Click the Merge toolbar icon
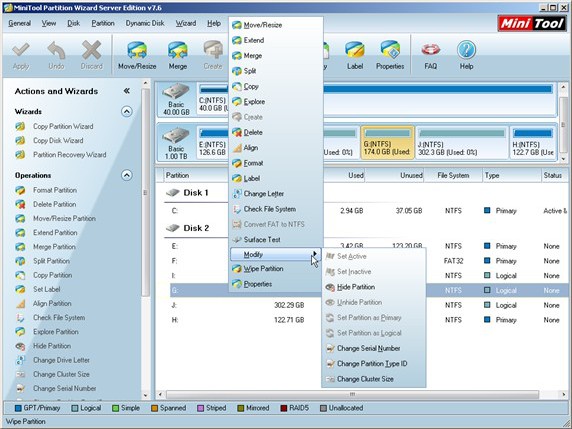Screen dimensions: 572x429 click(178, 50)
